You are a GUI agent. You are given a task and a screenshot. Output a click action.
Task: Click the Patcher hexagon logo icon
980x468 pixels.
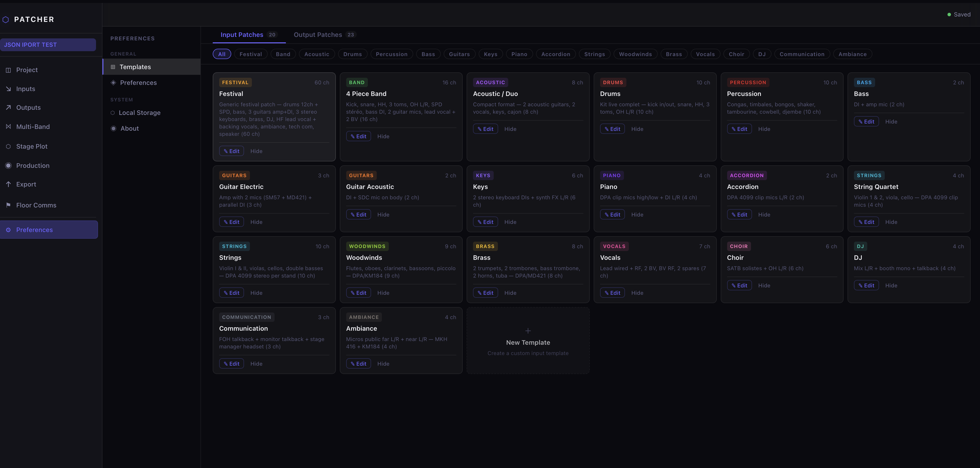pos(6,19)
